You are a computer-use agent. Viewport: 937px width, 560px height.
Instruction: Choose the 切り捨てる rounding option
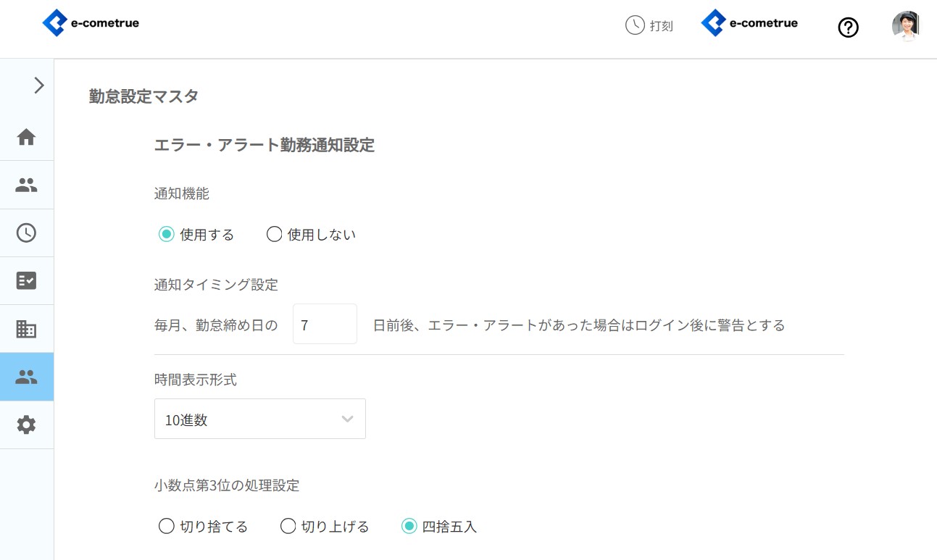(167, 527)
